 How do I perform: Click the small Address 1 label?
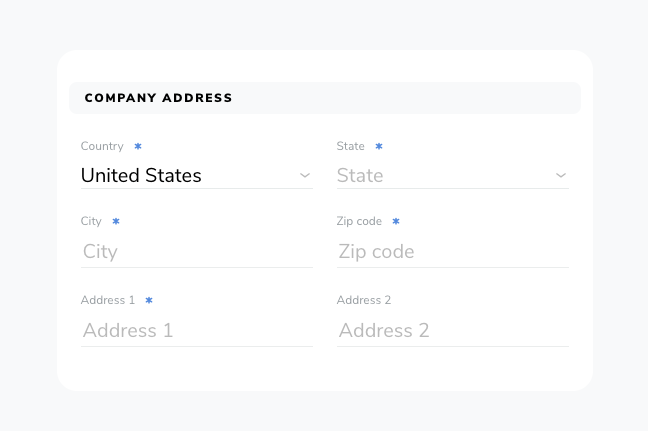(x=108, y=300)
